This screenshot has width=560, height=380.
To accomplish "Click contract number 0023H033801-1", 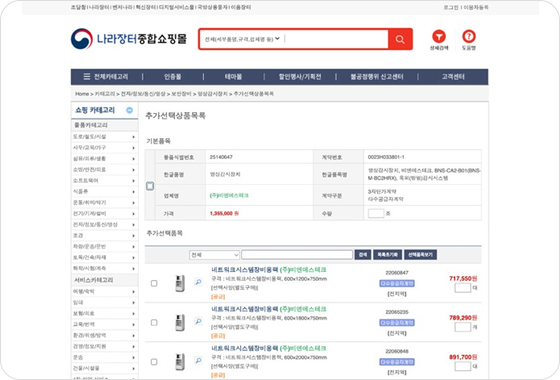I will [386, 157].
